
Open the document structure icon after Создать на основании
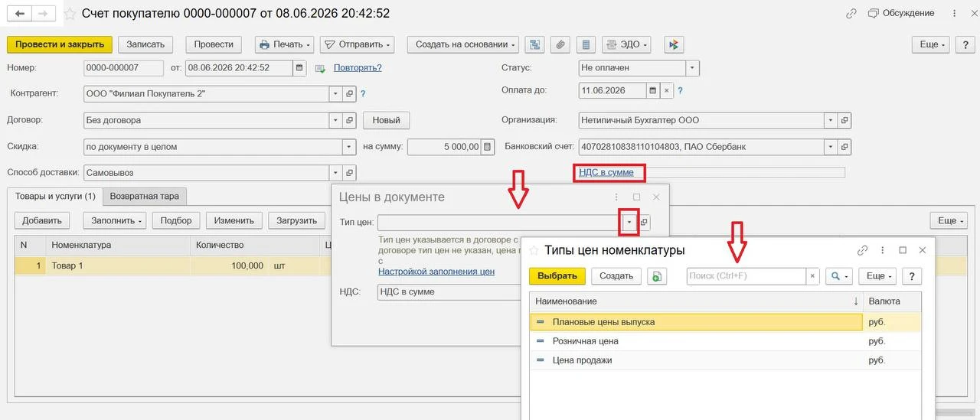coord(535,45)
